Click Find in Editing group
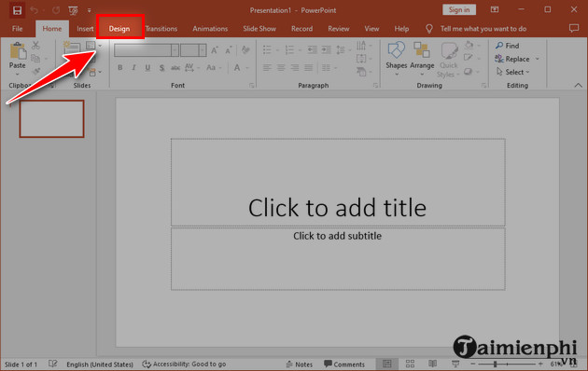The height and width of the screenshot is (371, 588). click(x=508, y=46)
